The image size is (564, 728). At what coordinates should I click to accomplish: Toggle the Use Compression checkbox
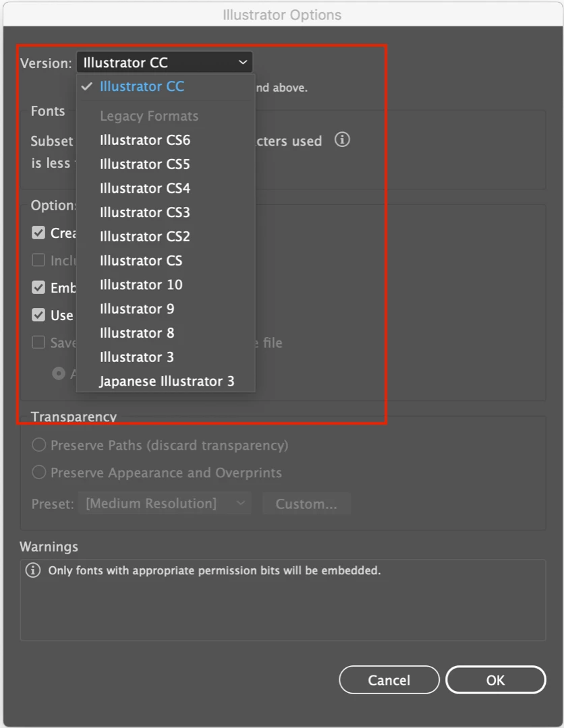(x=38, y=315)
